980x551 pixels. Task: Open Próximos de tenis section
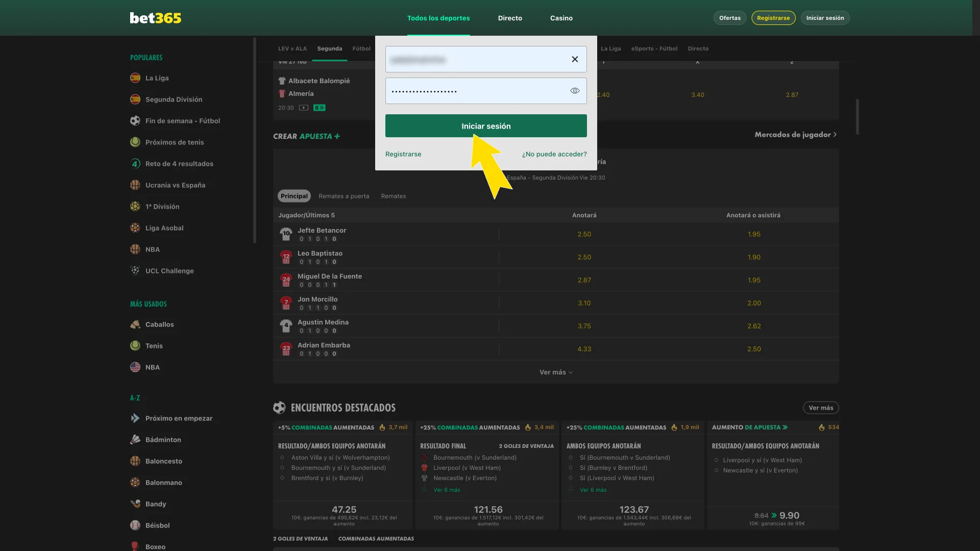(x=174, y=142)
